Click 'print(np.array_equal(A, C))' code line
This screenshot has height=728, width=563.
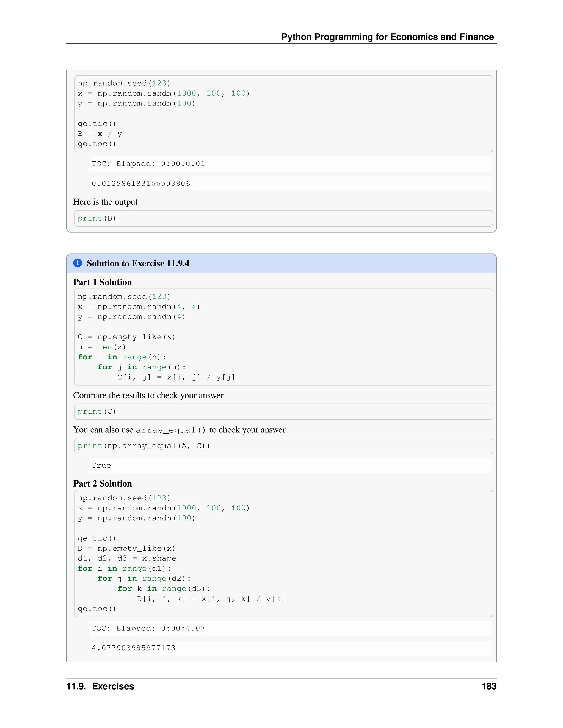(x=144, y=446)
